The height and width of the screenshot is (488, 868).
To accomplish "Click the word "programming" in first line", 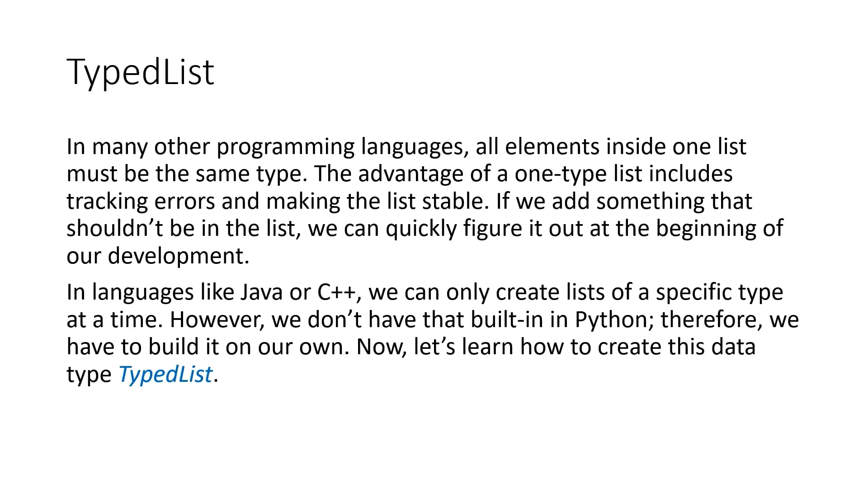I will 286,147.
